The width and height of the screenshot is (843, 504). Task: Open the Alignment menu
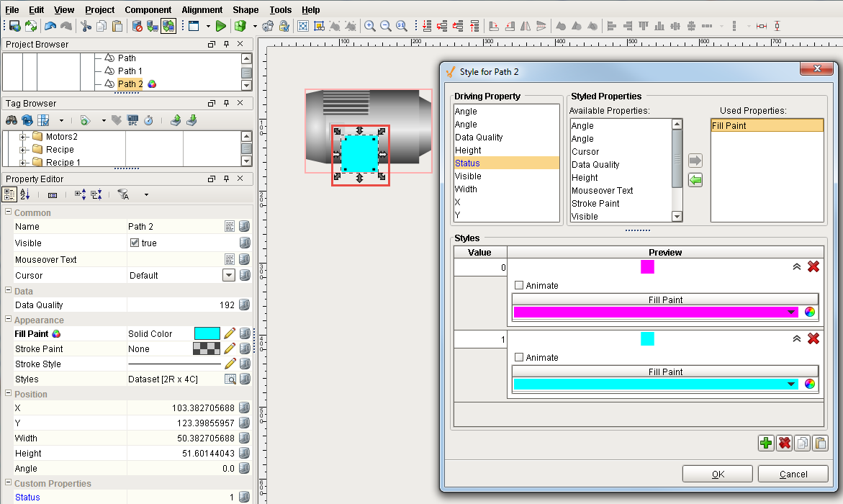coord(202,9)
